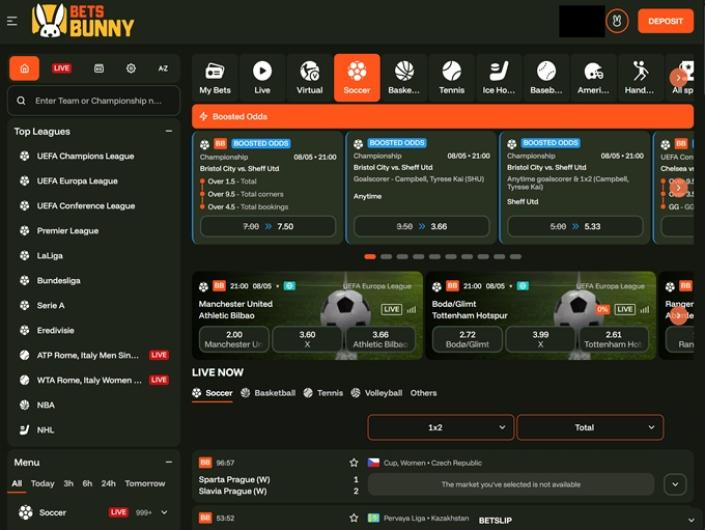Select the Tennis category icon
The image size is (705, 530).
(x=451, y=78)
